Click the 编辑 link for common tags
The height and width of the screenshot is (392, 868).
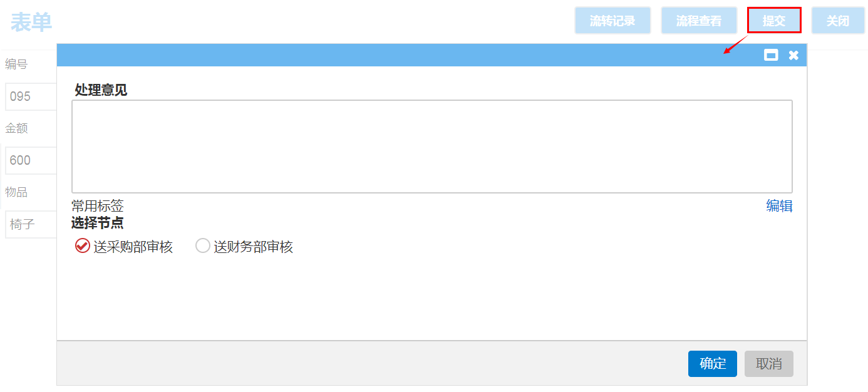[779, 206]
